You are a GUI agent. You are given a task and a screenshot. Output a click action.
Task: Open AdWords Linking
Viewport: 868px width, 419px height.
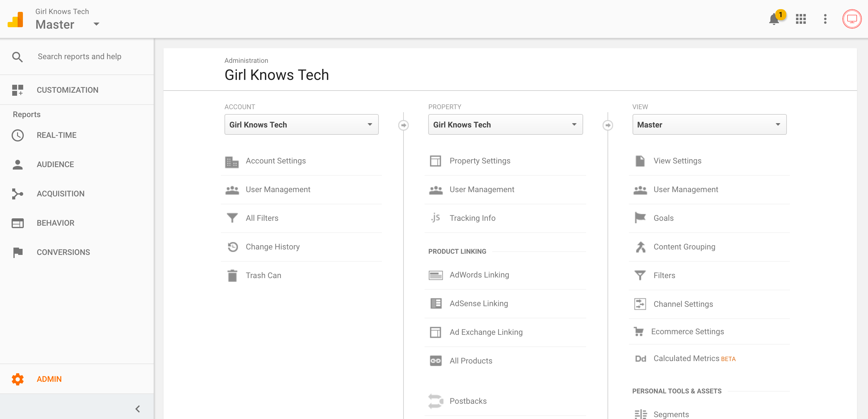tap(479, 275)
